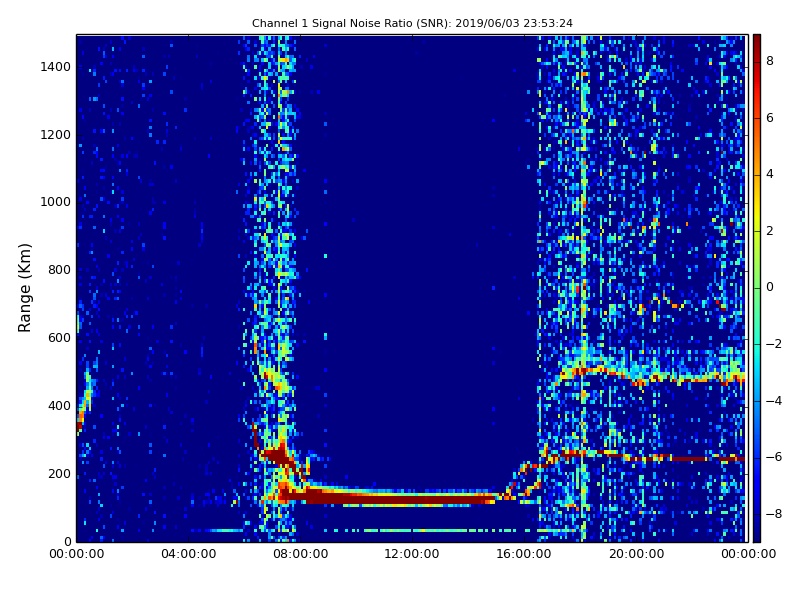800x600 pixels.
Task: Click the 04:00:00 x-axis tick label
Action: click(x=189, y=554)
